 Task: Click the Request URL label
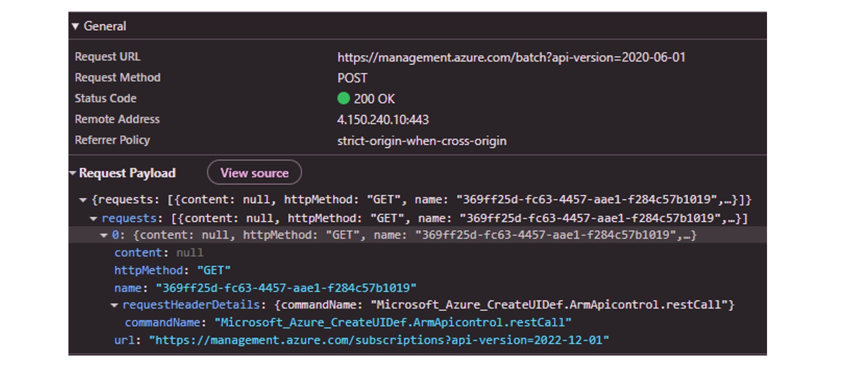pyautogui.click(x=108, y=57)
